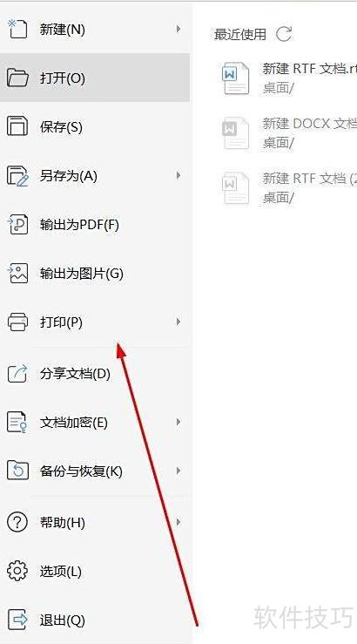Click the Open folder icon

pos(17,78)
